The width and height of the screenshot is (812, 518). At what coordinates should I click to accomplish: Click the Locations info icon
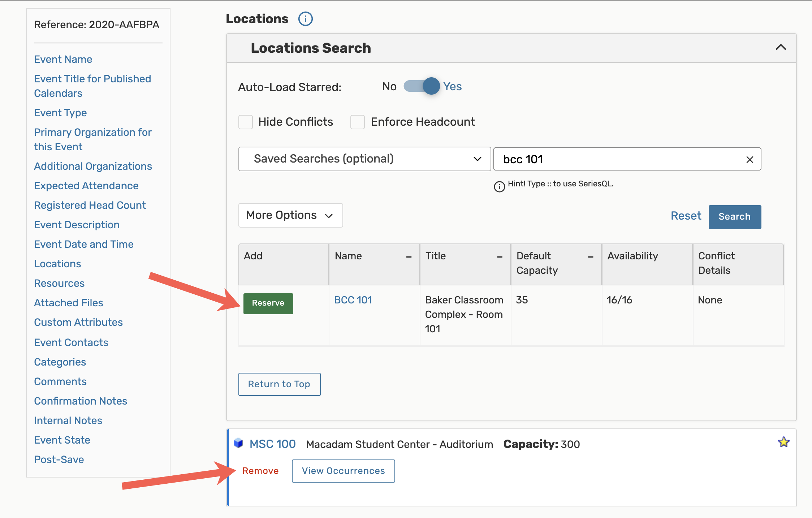coord(305,19)
